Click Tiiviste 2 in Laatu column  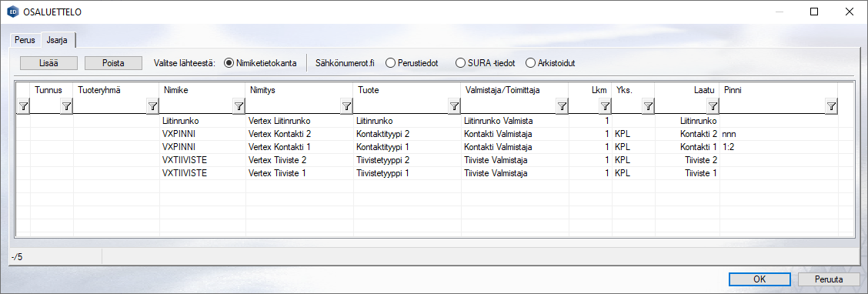point(687,160)
